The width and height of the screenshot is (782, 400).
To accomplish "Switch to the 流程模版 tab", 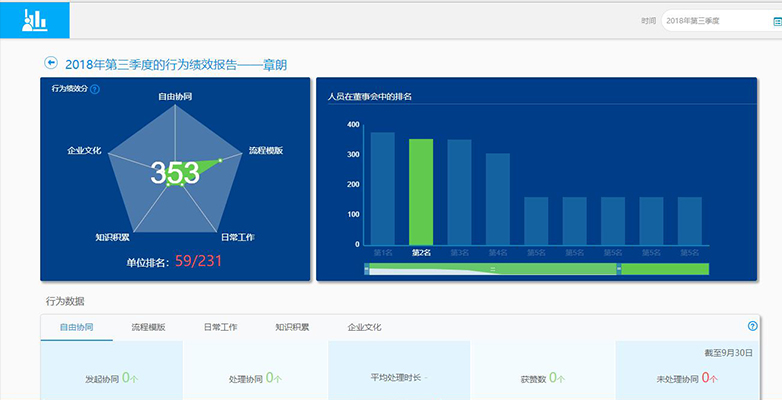I will 148,327.
